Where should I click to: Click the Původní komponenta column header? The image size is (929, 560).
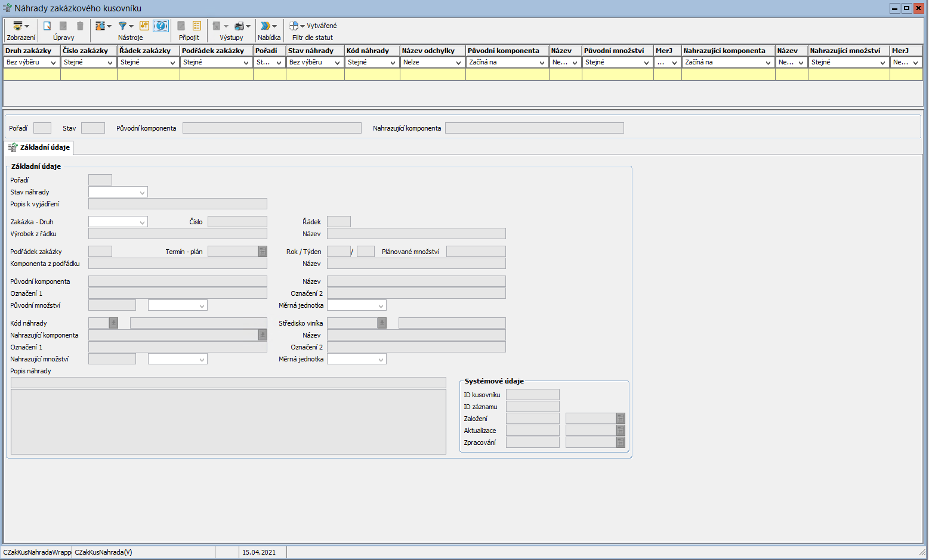tap(507, 51)
